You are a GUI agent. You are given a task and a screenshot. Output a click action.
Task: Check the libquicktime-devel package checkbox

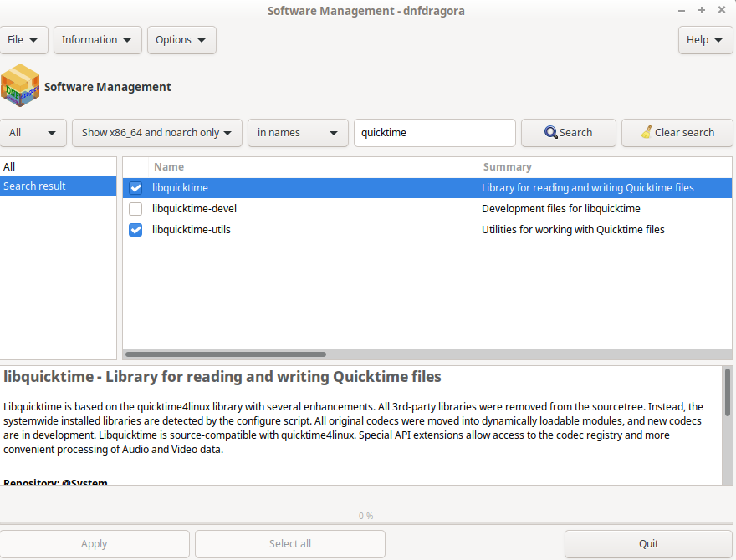coord(135,209)
